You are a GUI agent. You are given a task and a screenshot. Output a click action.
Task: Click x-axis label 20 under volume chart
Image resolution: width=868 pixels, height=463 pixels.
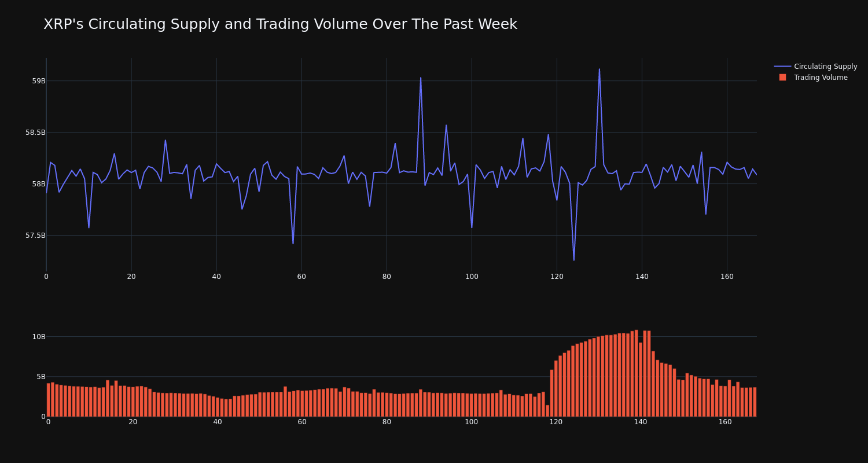click(x=133, y=422)
